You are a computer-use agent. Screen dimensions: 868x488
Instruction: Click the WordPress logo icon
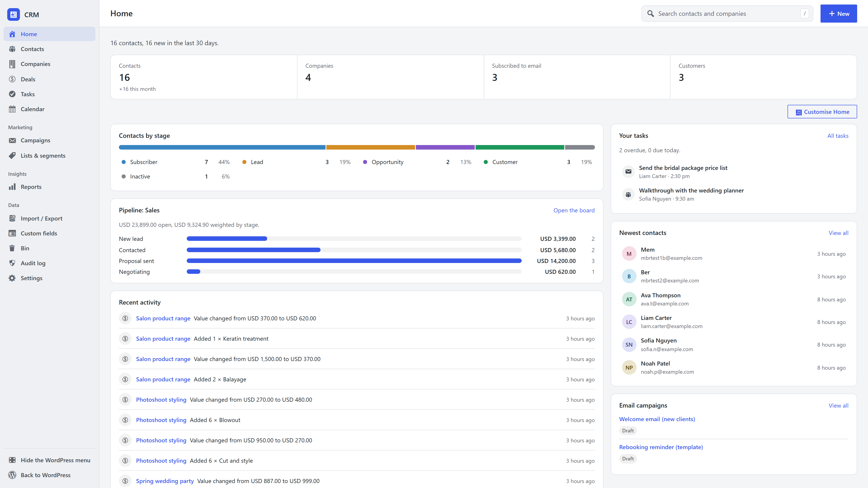[12, 475]
